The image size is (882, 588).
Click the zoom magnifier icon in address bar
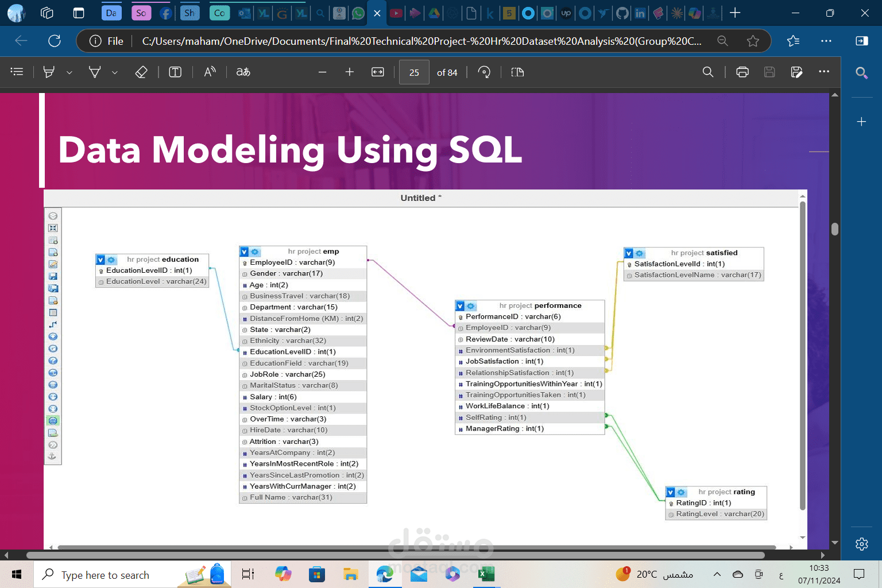point(723,41)
